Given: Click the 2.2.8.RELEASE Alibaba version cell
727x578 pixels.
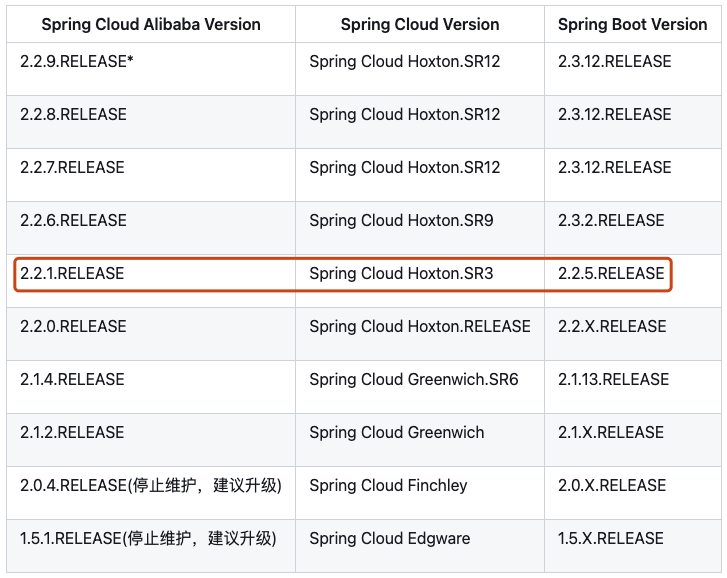Looking at the screenshot, I should (x=73, y=115).
